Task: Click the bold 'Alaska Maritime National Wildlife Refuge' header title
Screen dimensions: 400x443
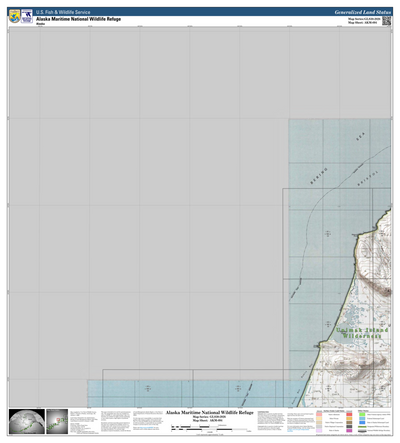Action: pos(78,19)
